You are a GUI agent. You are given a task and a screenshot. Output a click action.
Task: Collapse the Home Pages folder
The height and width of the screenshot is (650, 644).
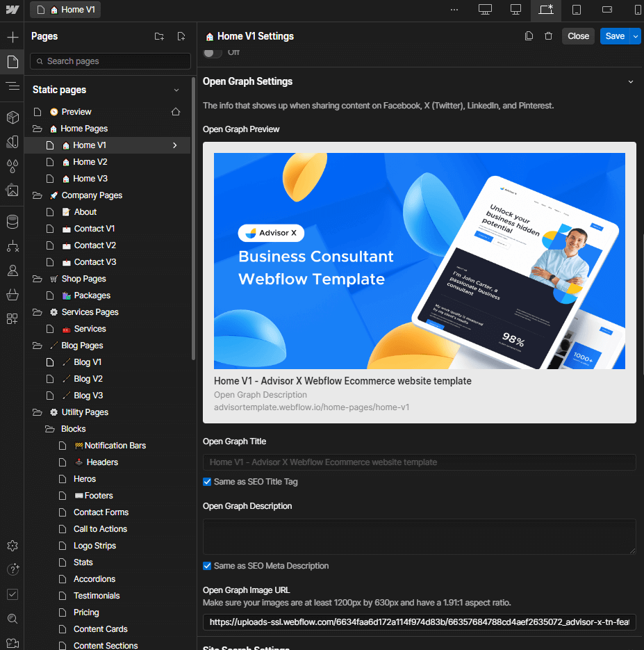pos(38,129)
